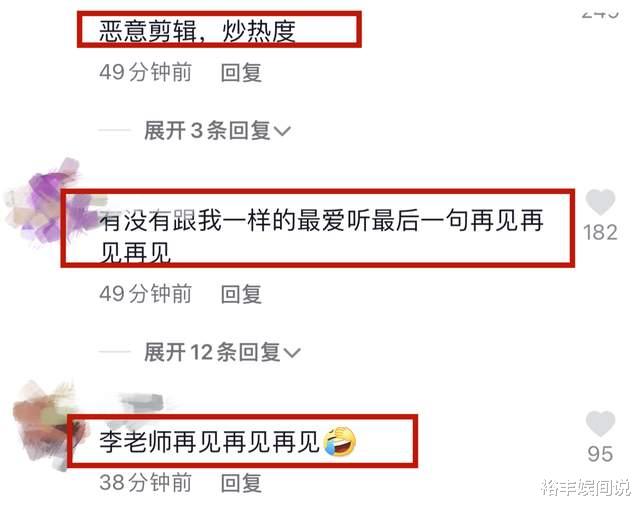Click the blurred username above 李老师 comment
This screenshot has width=640, height=509.
(141, 401)
